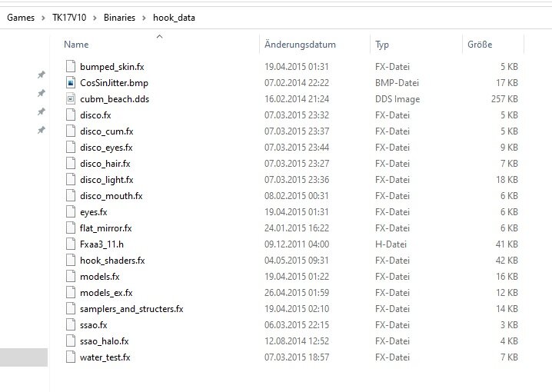Sort files by Name column header
This screenshot has height=392, width=552.
point(76,45)
